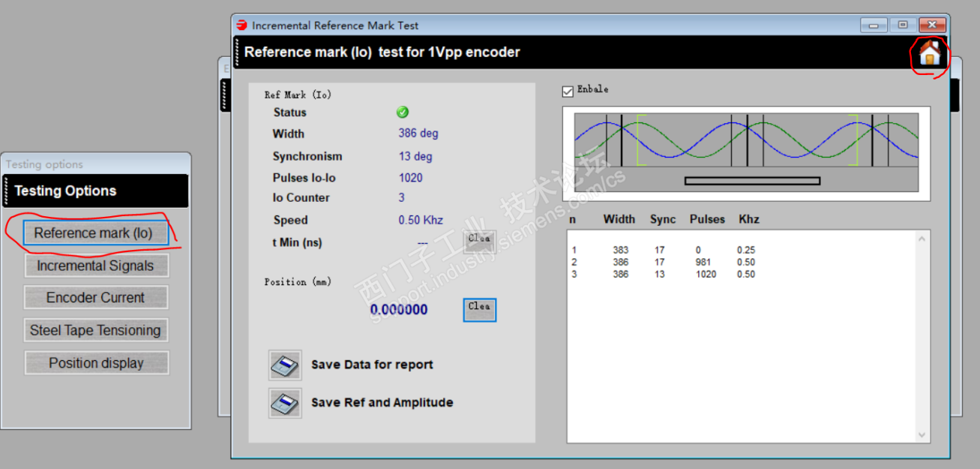This screenshot has height=469, width=980.
Task: Click the scroll down arrow in results list
Action: click(923, 434)
